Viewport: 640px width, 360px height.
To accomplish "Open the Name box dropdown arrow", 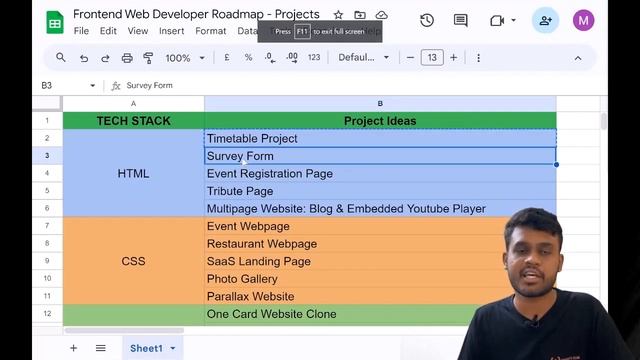I will coord(93,86).
